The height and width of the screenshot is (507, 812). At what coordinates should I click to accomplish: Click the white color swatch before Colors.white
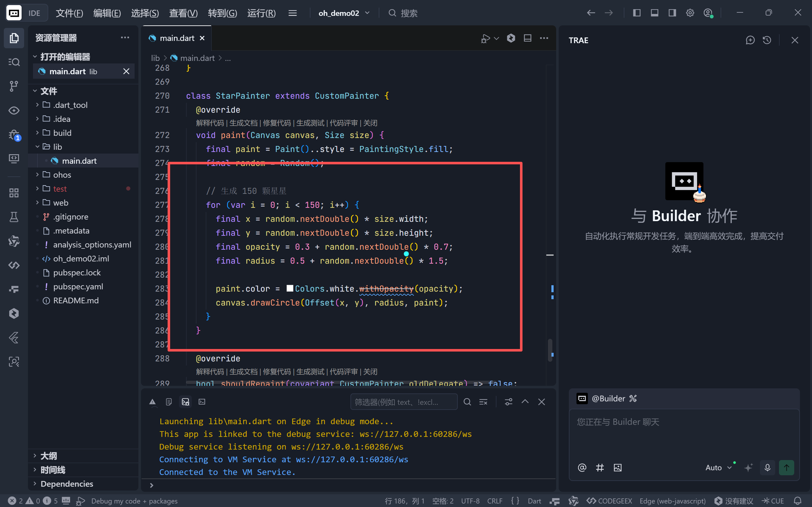[x=290, y=288]
